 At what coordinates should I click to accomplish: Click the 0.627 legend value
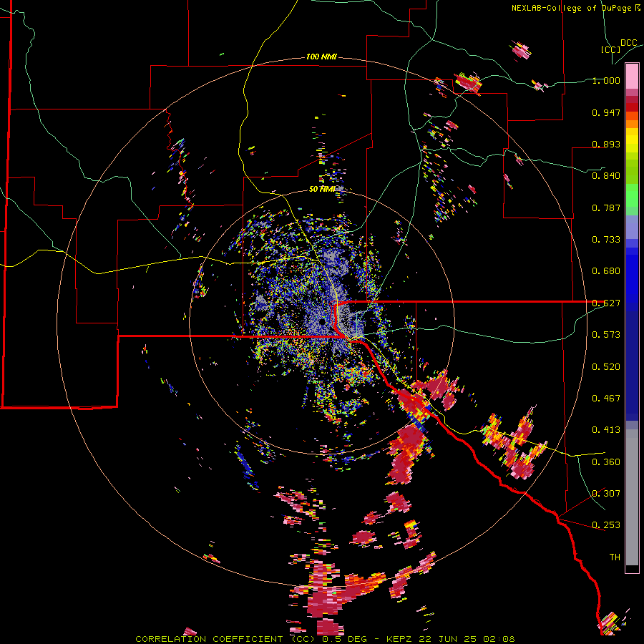coord(606,303)
